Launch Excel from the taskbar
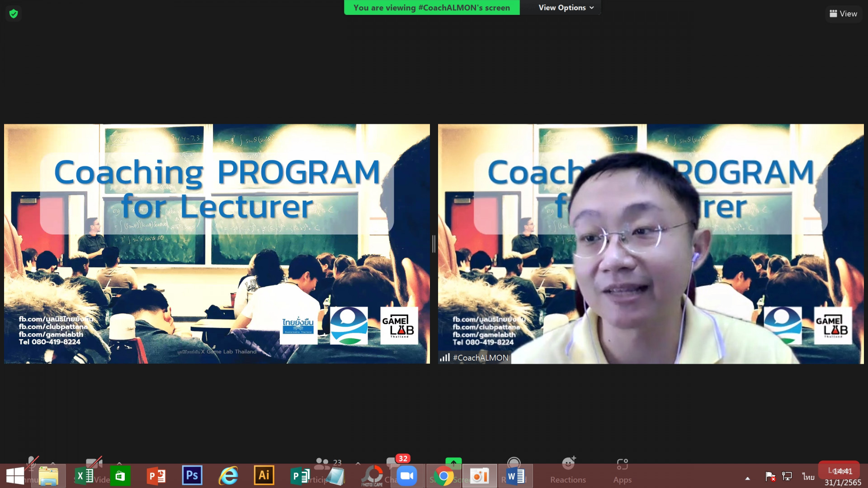 [x=84, y=476]
